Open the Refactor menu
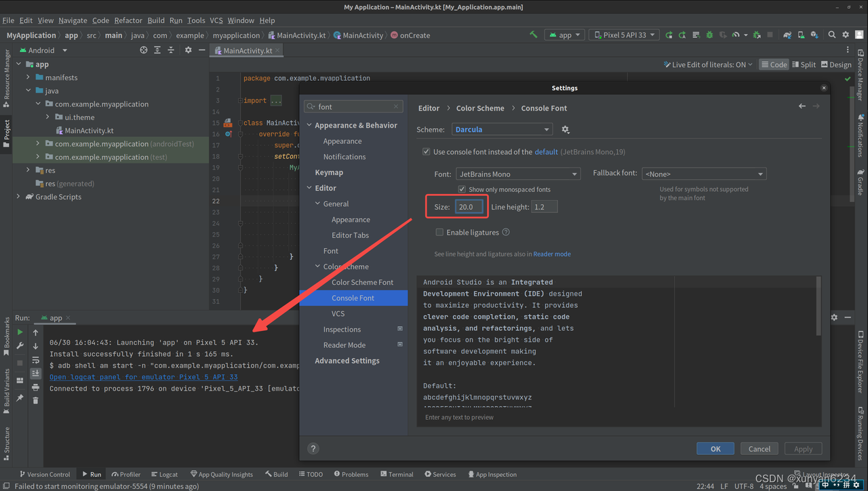 click(128, 20)
